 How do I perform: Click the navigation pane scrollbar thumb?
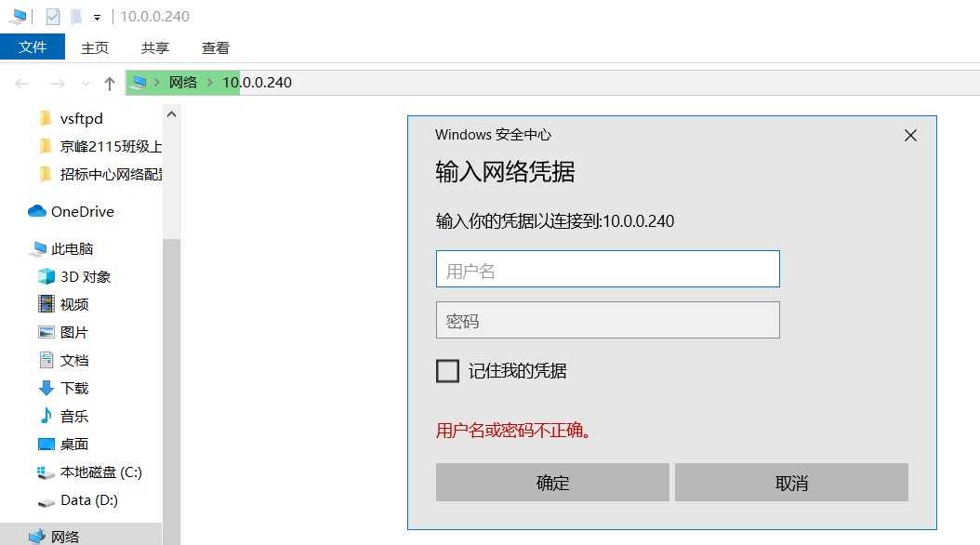[x=171, y=391]
